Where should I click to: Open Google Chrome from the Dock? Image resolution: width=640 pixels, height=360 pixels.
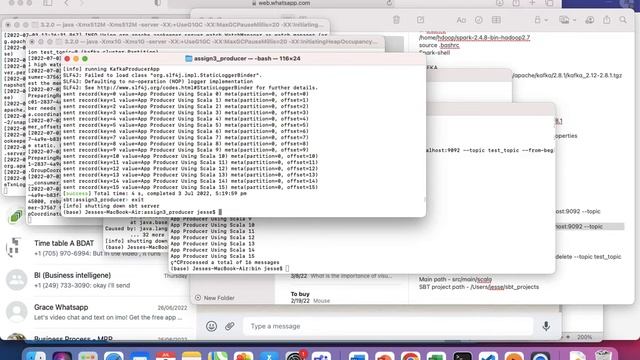point(411,357)
